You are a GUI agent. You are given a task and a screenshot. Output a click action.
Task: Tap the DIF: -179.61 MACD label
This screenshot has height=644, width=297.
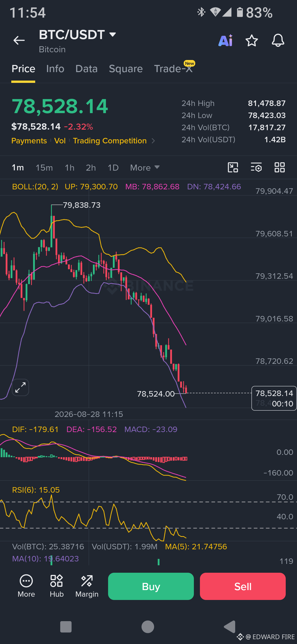(35, 429)
